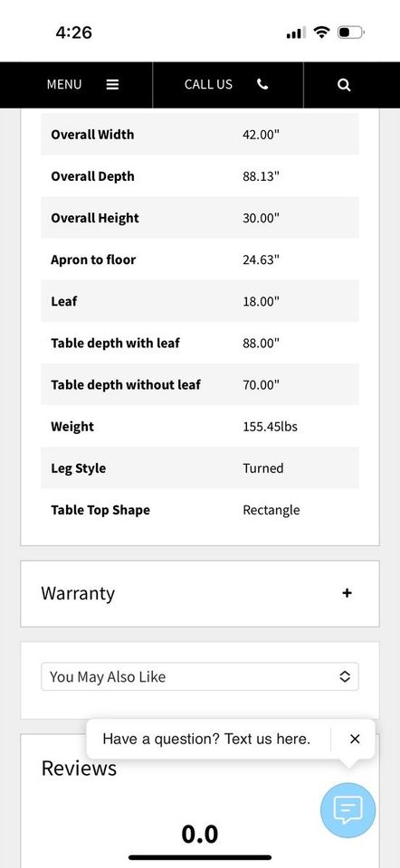
Task: Tap the phone handset icon
Action: click(x=262, y=84)
